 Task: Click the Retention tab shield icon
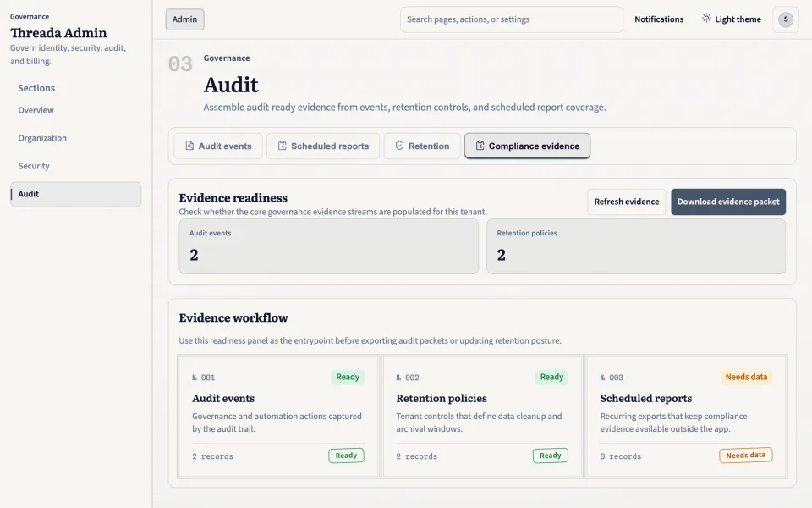coord(399,146)
